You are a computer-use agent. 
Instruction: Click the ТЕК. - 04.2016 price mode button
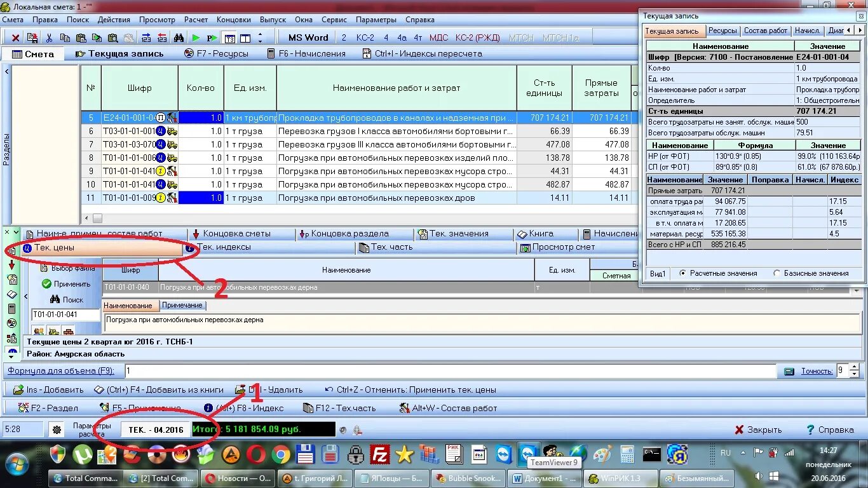(156, 430)
